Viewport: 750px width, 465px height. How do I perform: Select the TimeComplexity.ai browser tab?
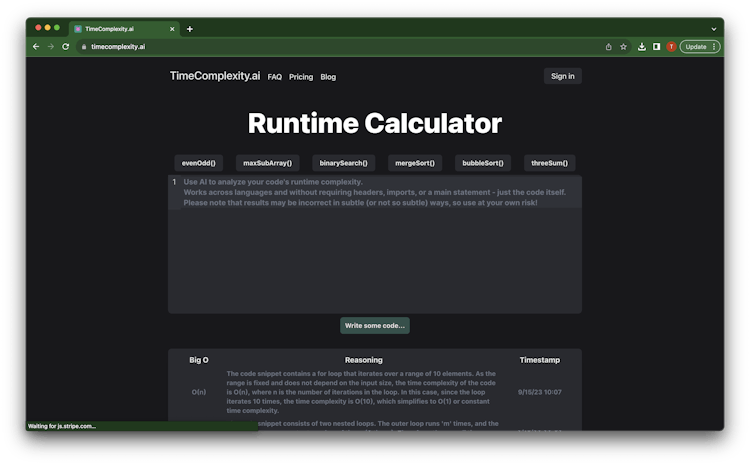(x=124, y=29)
